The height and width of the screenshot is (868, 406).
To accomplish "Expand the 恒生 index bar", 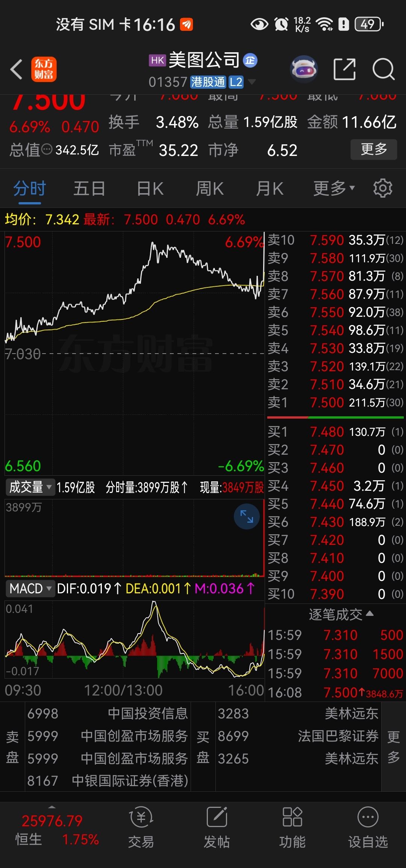I will (52, 807).
